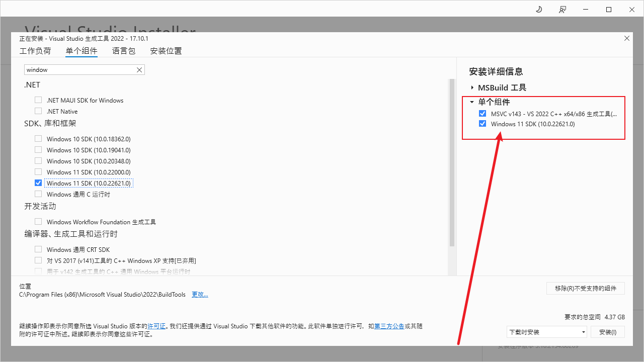Image resolution: width=644 pixels, height=362 pixels.
Task: Uncheck MSVC v143 in install details
Action: (482, 114)
